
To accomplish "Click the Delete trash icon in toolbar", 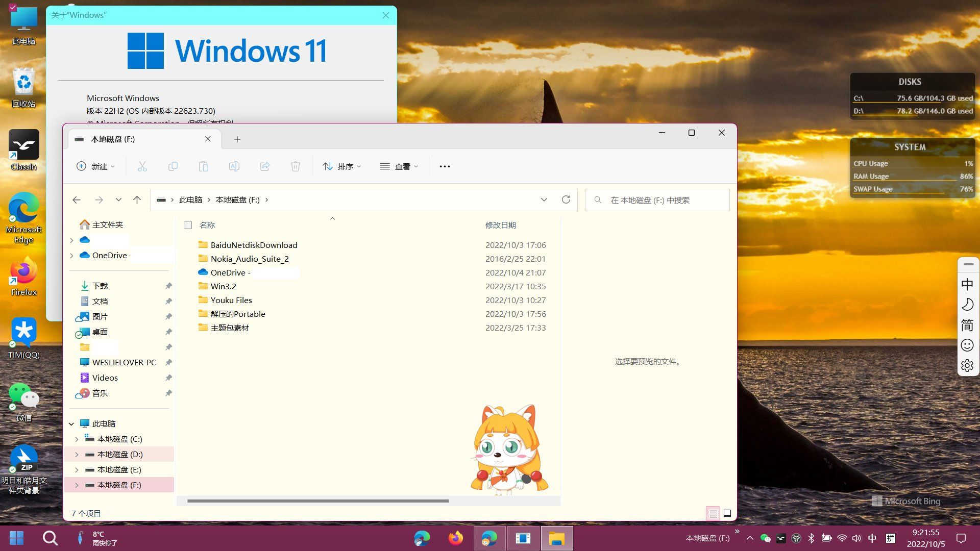I will 295,166.
